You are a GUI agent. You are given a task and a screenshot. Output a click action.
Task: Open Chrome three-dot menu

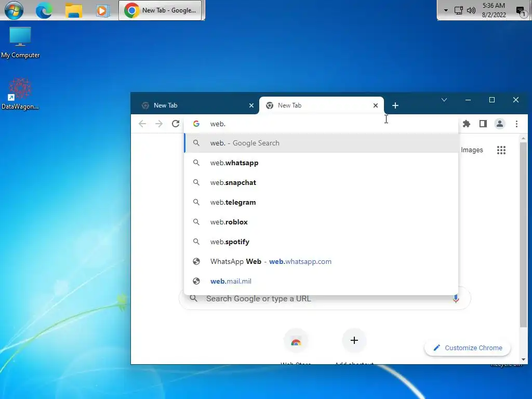(516, 124)
